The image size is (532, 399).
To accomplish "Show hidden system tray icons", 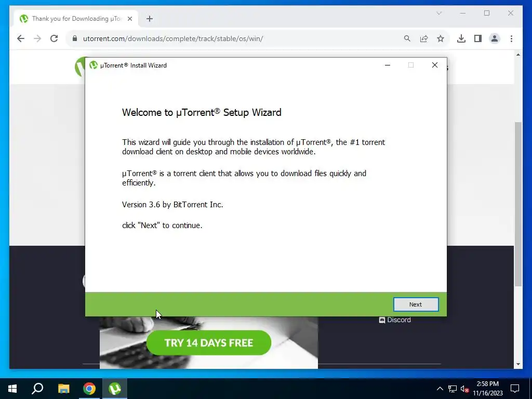I will click(440, 389).
